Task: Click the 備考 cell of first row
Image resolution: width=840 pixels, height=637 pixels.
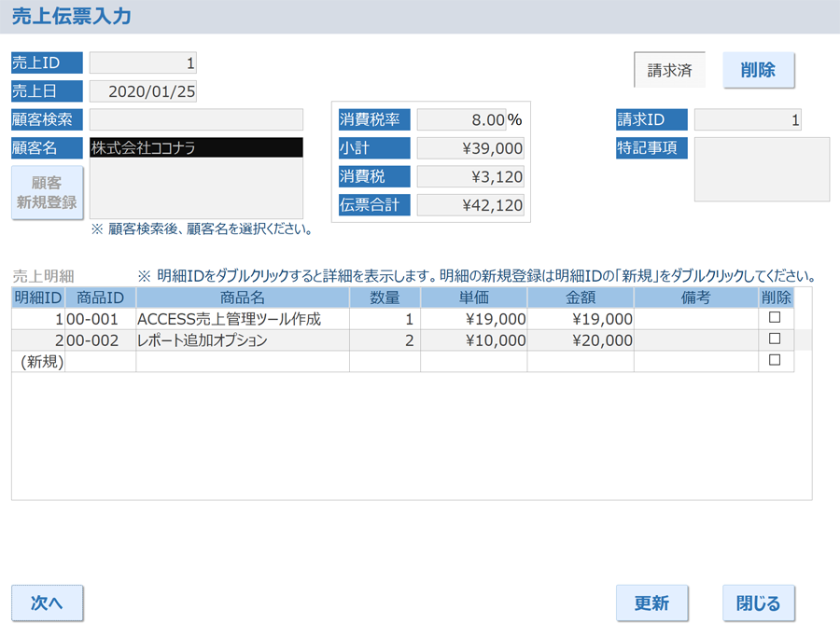Action: (x=695, y=319)
